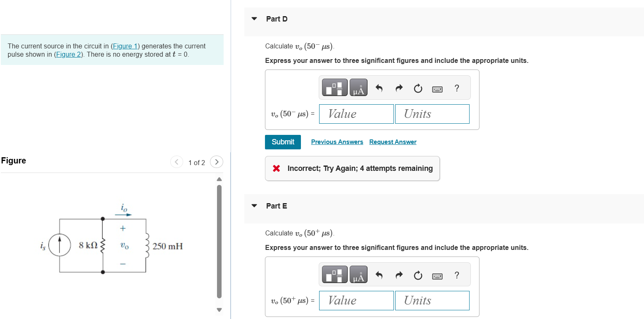
Task: Open the keyboard shortcuts in Part D toolbar
Action: click(x=437, y=89)
